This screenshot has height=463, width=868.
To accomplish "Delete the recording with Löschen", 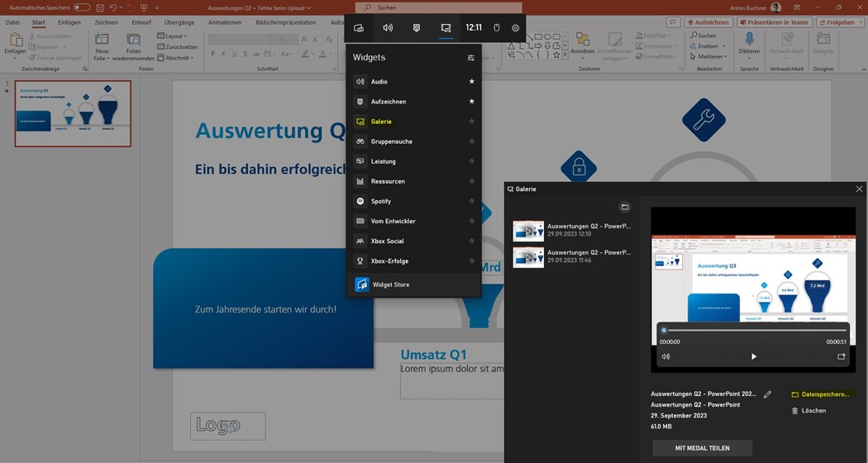I will [x=808, y=410].
